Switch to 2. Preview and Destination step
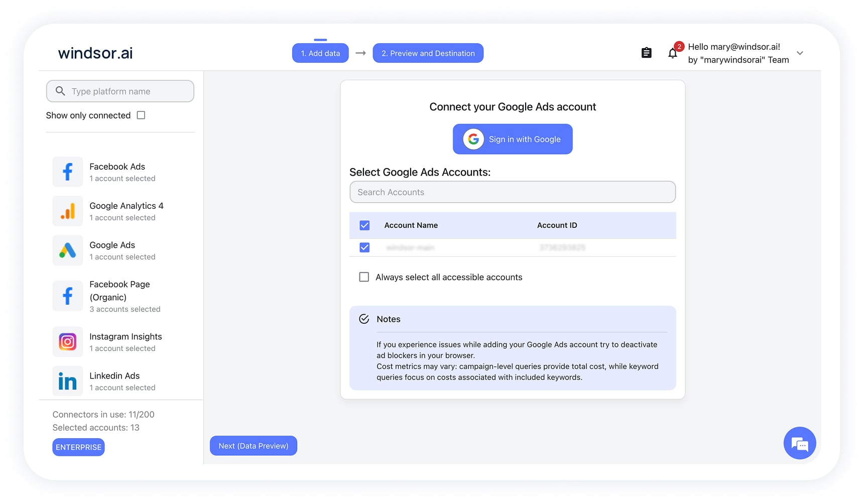This screenshot has width=864, height=504. click(428, 53)
